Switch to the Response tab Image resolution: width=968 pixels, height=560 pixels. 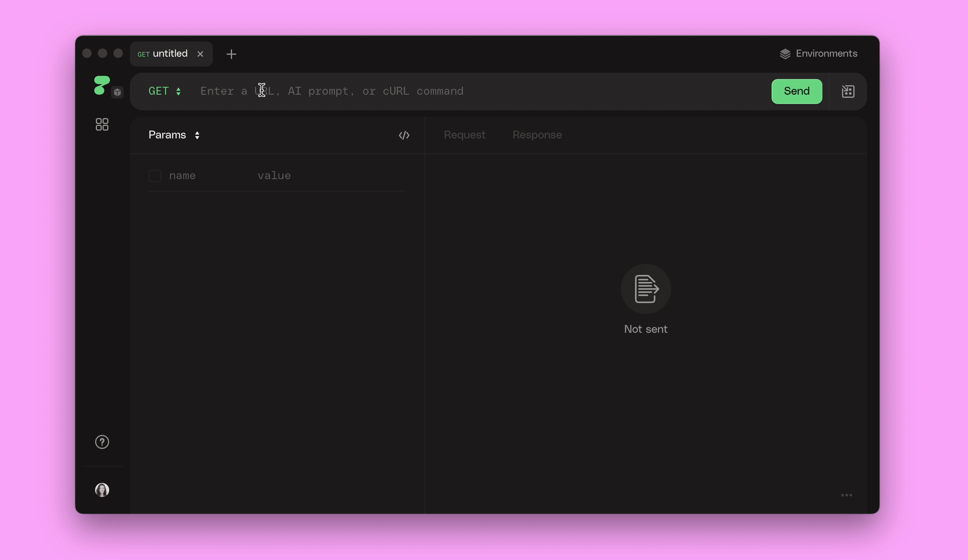pyautogui.click(x=536, y=135)
